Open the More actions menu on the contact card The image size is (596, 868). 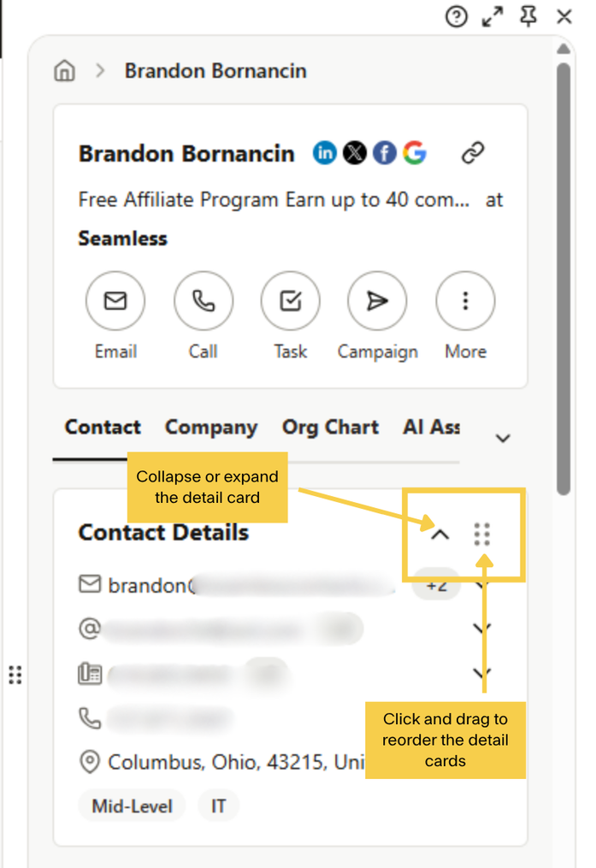[465, 301]
